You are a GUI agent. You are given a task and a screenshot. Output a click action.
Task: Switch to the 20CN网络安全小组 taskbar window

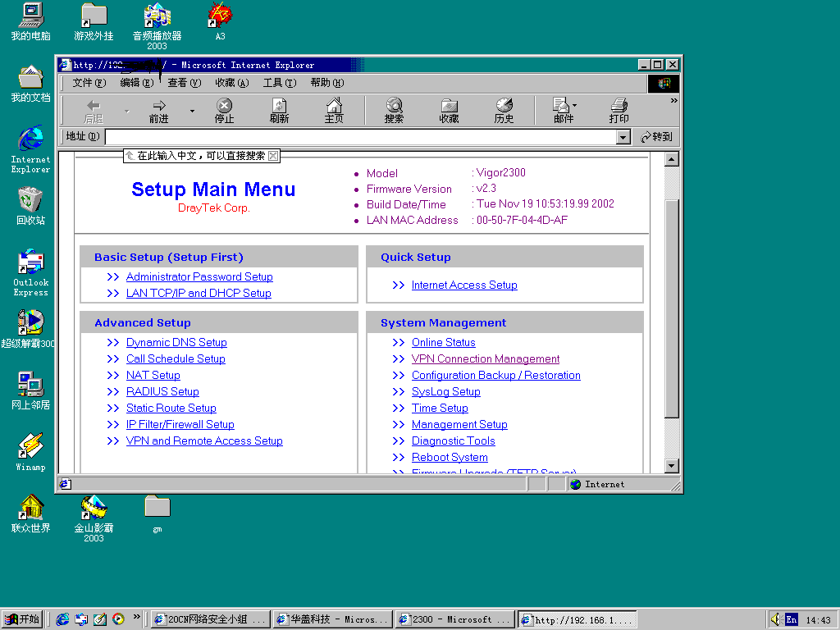tap(210, 619)
